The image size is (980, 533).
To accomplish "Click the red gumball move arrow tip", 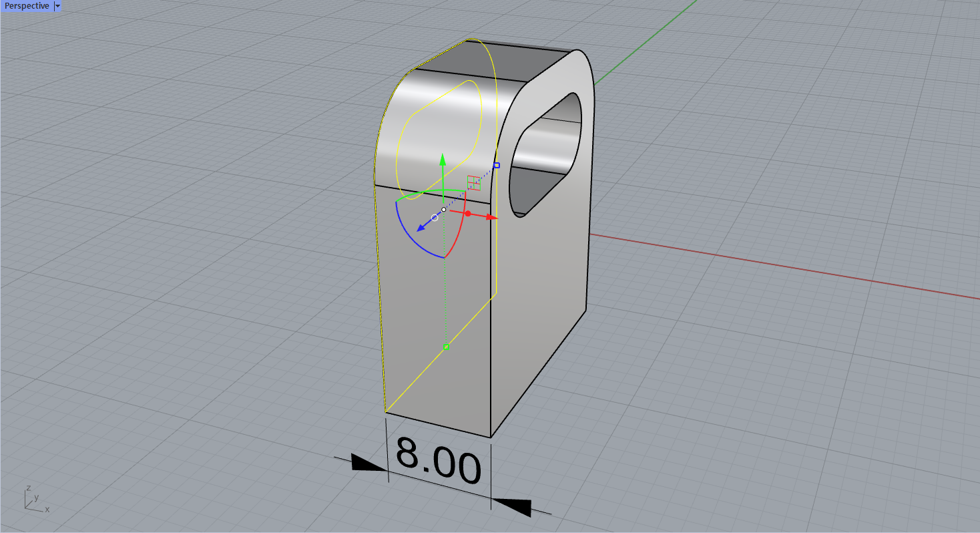I will coord(492,217).
